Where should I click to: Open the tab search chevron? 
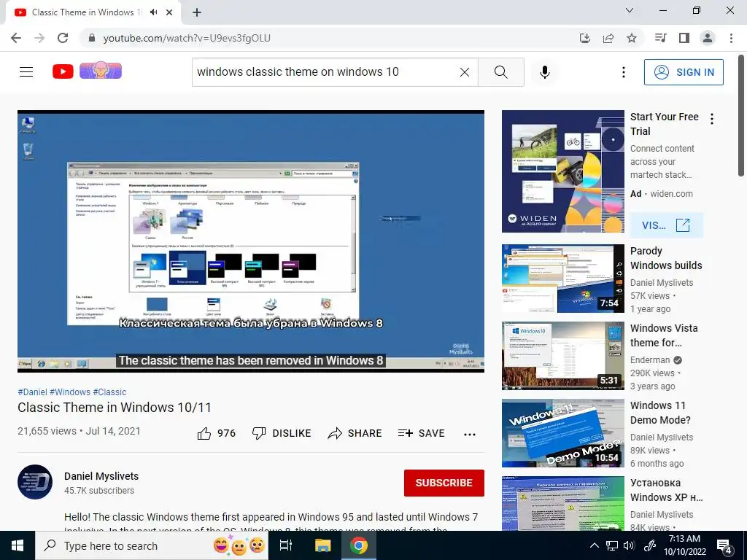pos(630,10)
